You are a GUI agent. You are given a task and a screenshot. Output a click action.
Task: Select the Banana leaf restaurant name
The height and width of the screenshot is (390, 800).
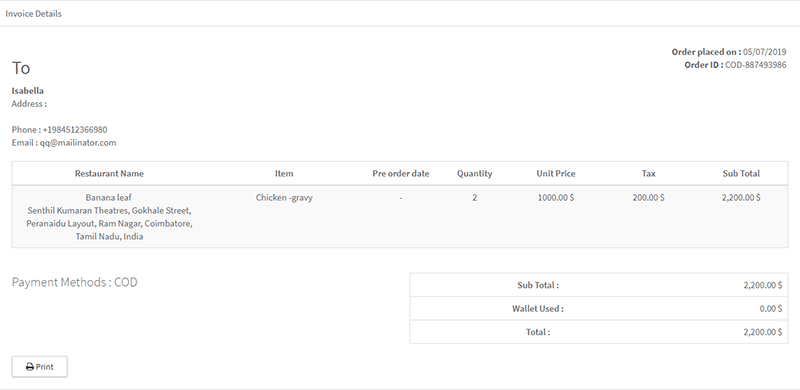[109, 198]
